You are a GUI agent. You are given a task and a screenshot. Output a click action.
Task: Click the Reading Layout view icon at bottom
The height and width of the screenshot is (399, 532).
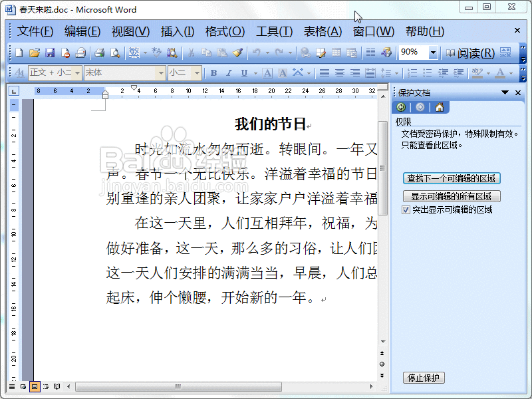[57, 386]
